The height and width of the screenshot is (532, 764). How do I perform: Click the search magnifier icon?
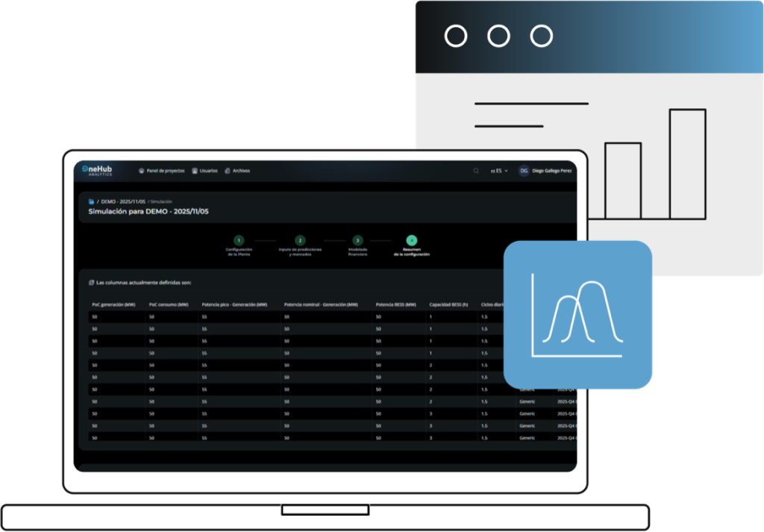coord(476,171)
